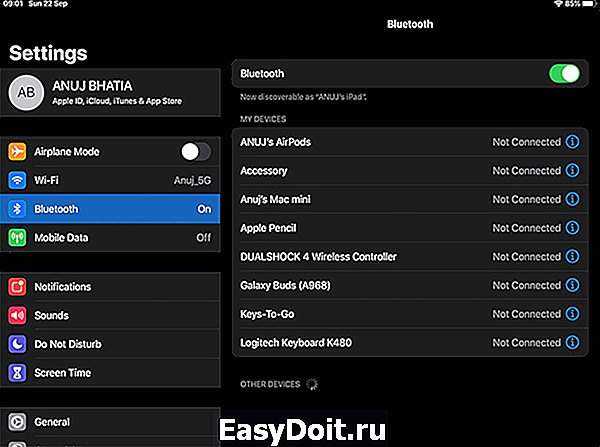Tap the Wi-Fi signal status bar icon

558,4
